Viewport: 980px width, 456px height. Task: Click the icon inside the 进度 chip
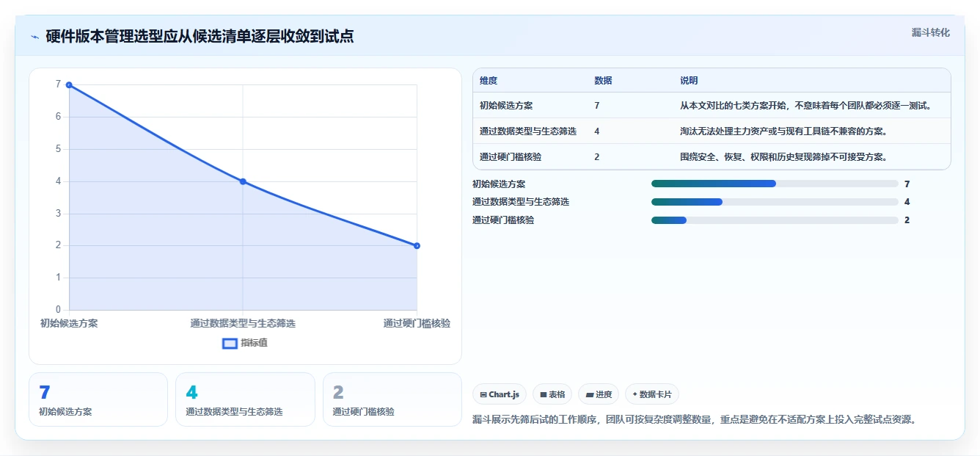tap(589, 394)
